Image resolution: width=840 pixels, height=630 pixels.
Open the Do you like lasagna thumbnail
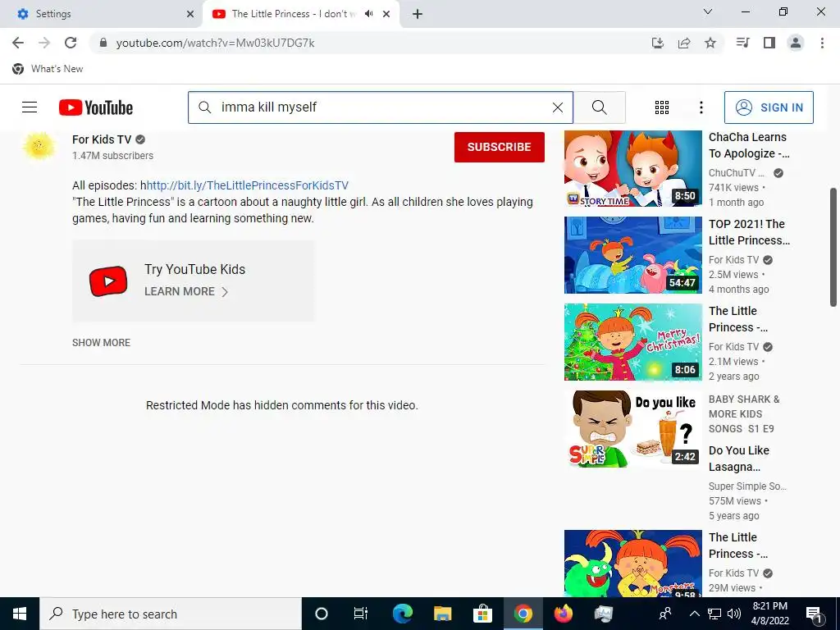click(x=632, y=428)
